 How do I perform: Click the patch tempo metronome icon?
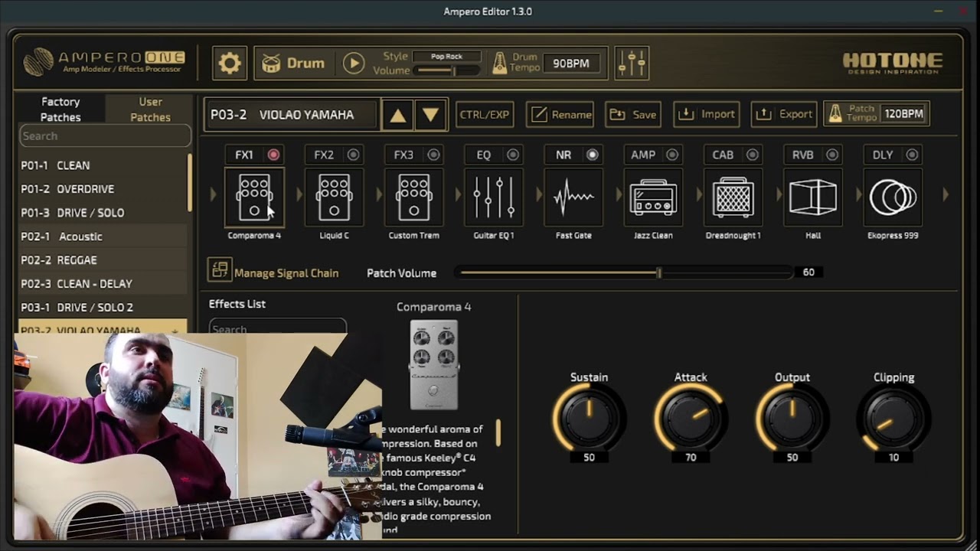835,114
